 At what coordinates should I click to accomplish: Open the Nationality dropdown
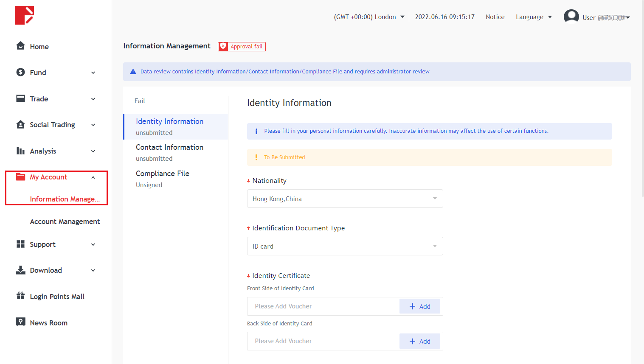[x=345, y=199]
